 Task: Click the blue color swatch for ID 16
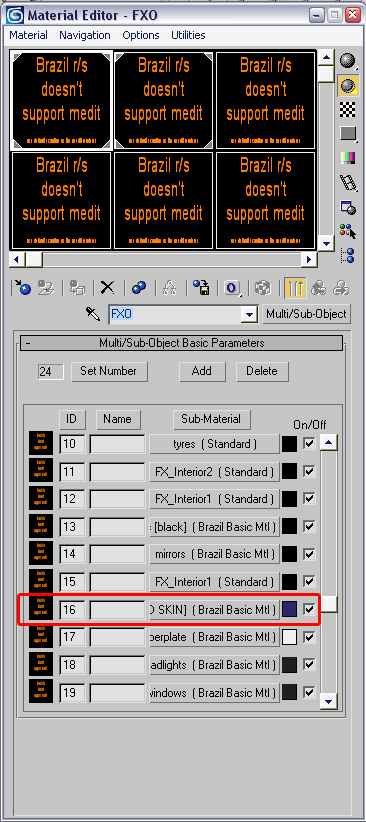(289, 609)
